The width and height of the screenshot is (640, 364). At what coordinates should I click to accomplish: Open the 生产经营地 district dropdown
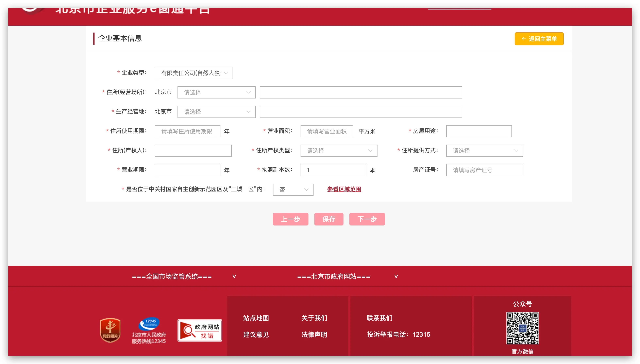[216, 112]
